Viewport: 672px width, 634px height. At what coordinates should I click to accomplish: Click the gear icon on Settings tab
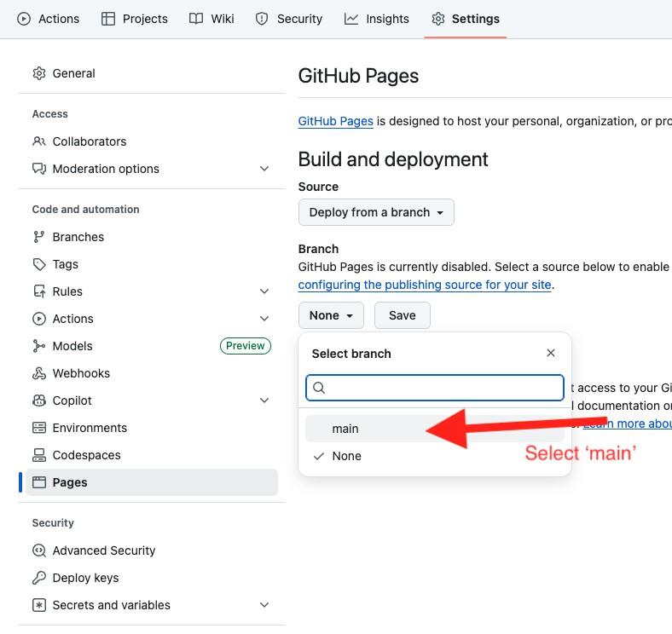tap(438, 19)
